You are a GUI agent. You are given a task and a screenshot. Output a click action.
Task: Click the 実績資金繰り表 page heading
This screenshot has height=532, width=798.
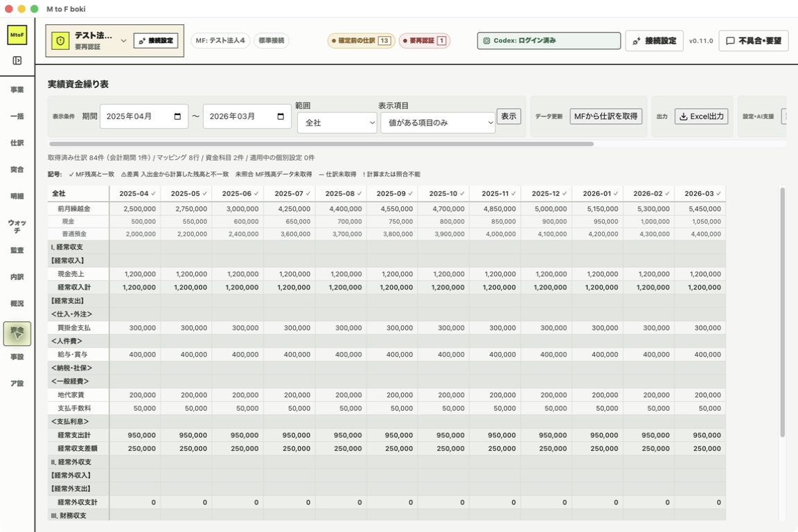coord(78,85)
